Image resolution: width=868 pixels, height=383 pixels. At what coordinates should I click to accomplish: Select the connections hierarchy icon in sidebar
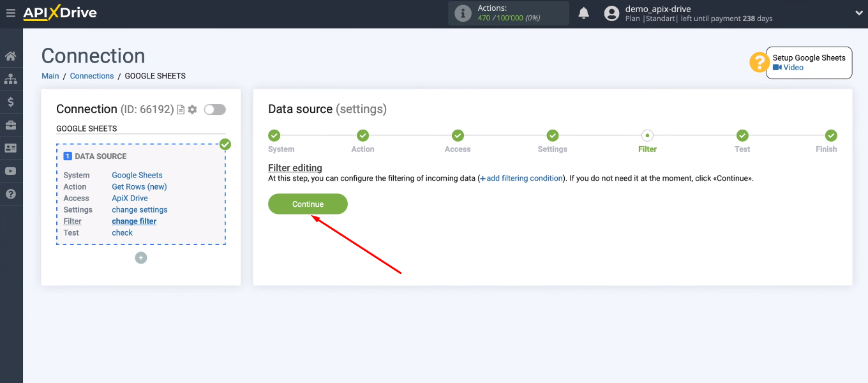(x=11, y=79)
